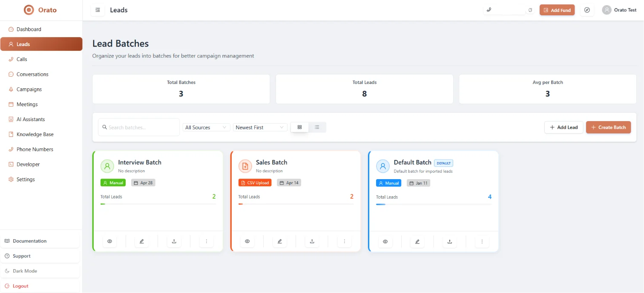The image size is (644, 293).
Task: Edit the Interview Batch with pencil icon
Action: point(142,241)
